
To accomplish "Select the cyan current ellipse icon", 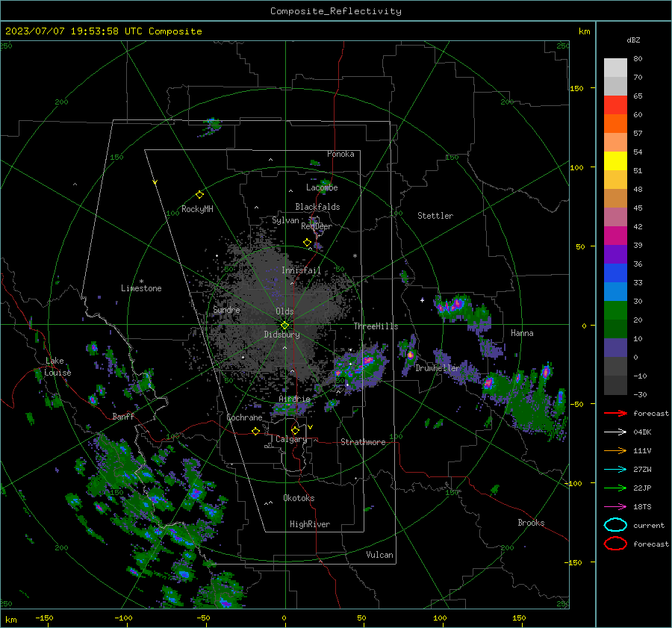I will click(615, 525).
